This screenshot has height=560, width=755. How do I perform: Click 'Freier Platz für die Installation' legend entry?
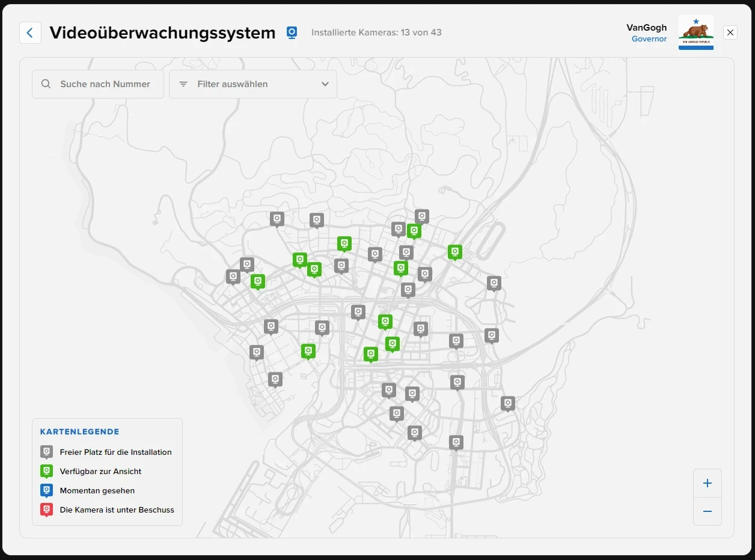click(x=115, y=452)
